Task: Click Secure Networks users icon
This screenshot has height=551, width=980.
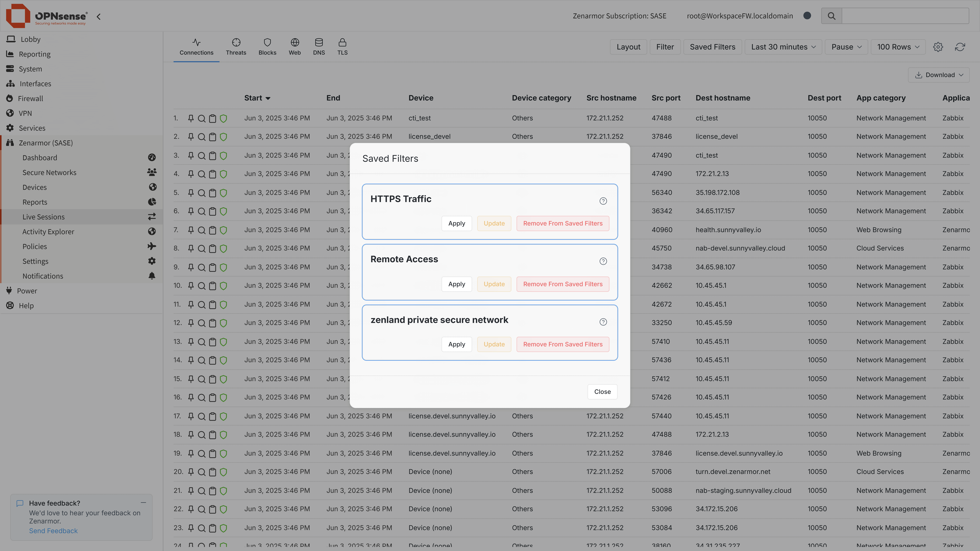Action: click(152, 172)
